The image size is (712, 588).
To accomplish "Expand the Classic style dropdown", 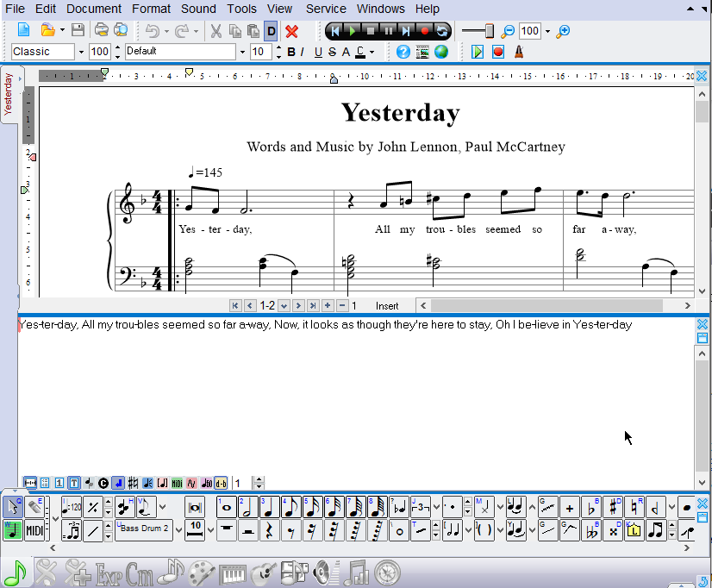I will tap(81, 53).
